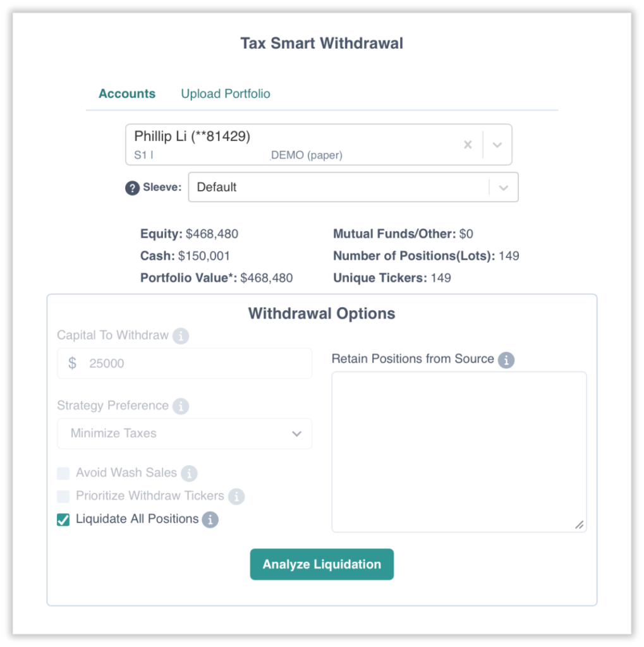
Task: Click info icon beside Retain Positions from Source
Action: 506,360
